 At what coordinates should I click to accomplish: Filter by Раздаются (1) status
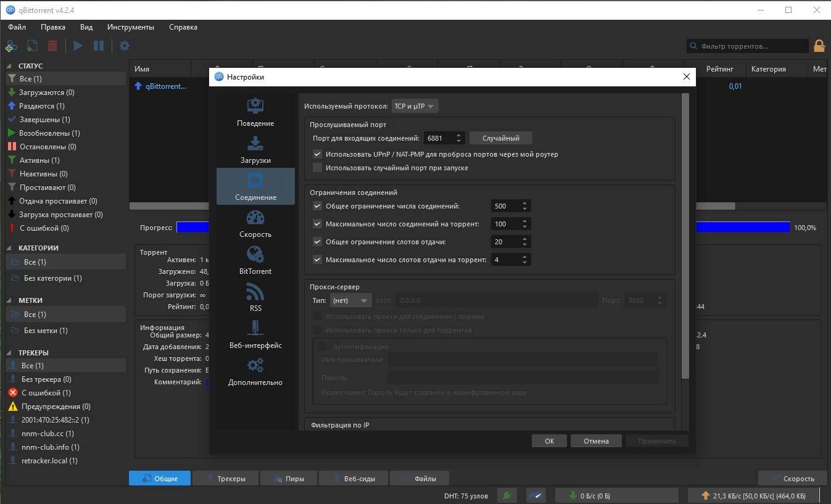65,106
